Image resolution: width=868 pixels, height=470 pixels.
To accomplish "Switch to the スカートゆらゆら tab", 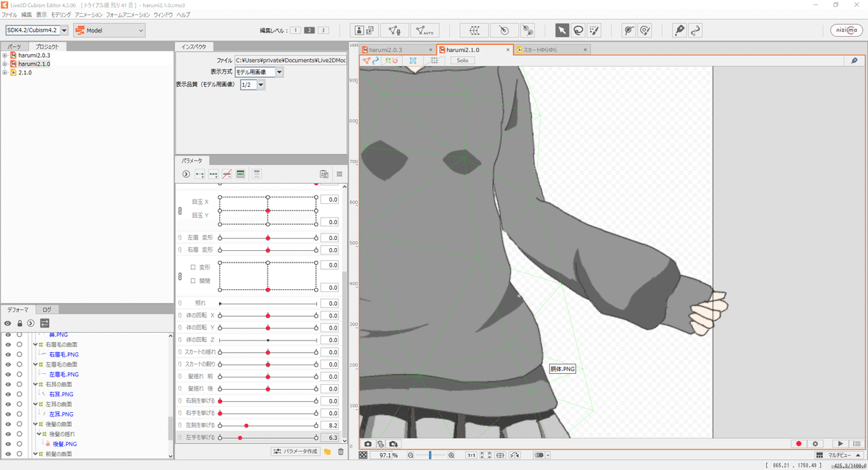I will click(552, 50).
